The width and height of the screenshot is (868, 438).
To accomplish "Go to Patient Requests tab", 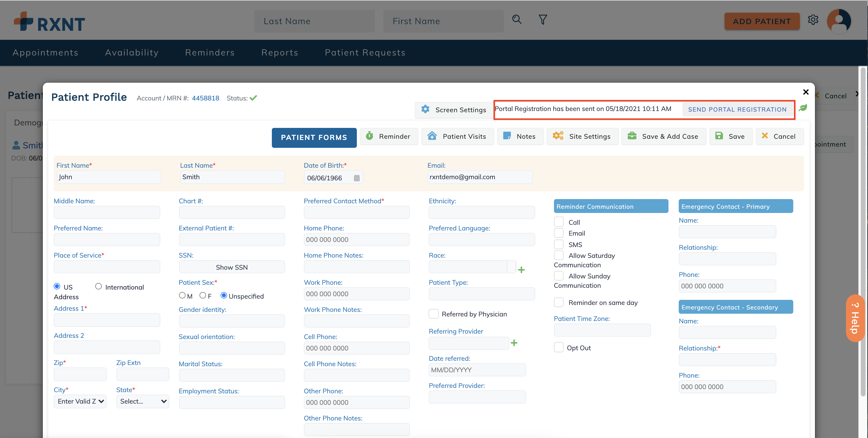I will click(365, 52).
